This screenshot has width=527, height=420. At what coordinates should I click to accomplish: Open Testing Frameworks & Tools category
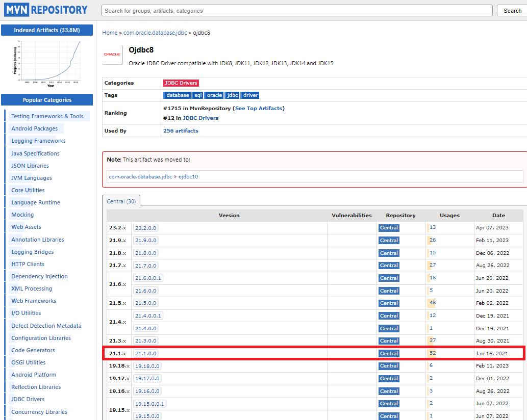(47, 117)
